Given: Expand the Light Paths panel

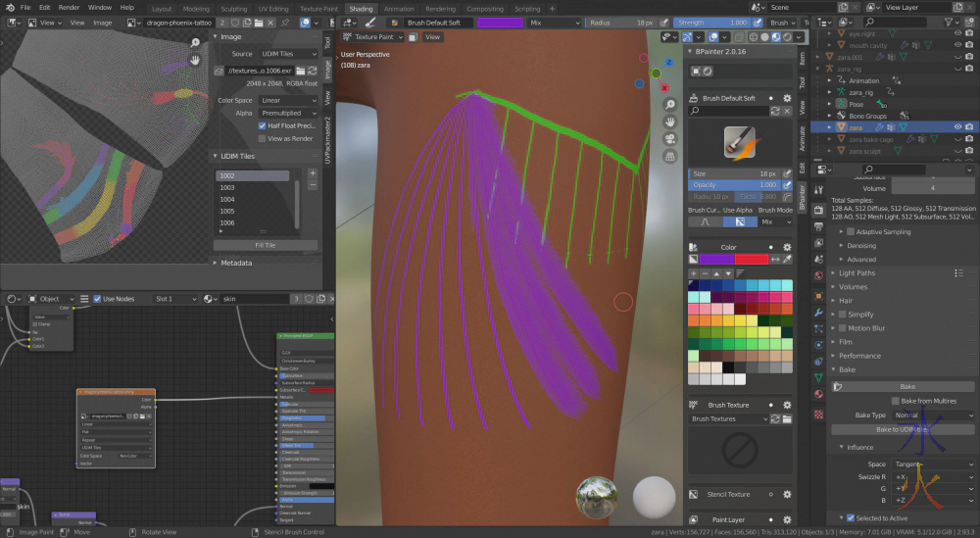Looking at the screenshot, I should [x=857, y=273].
